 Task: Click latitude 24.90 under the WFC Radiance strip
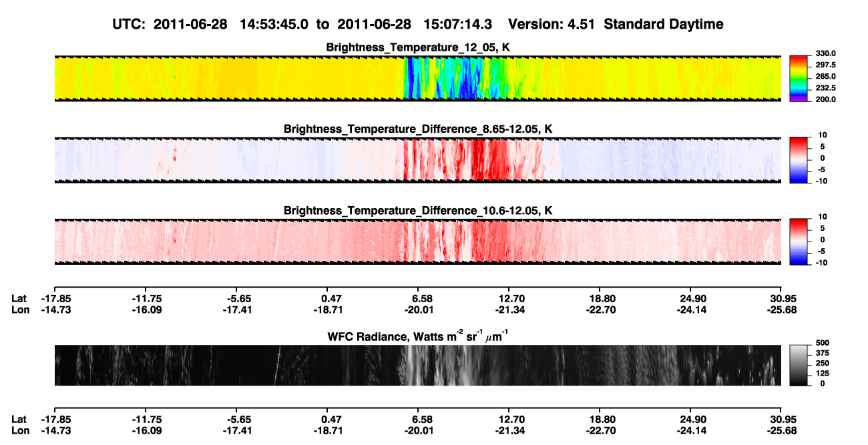coord(692,419)
